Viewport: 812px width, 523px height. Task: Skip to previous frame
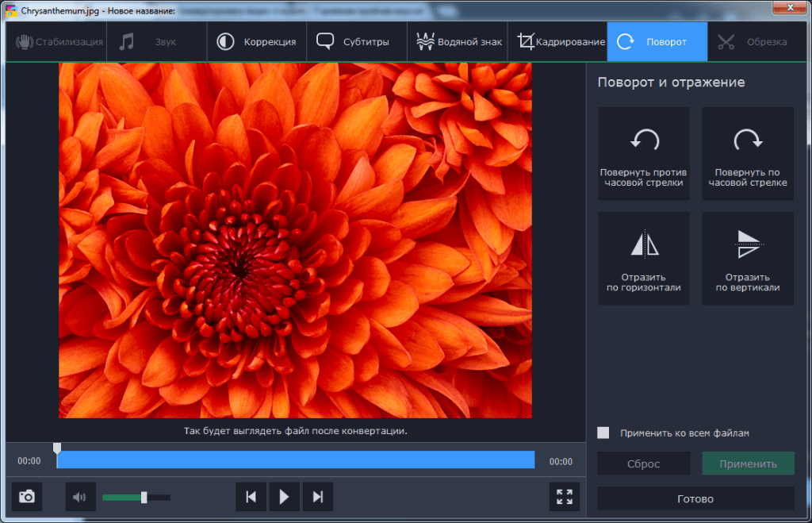[x=251, y=497]
